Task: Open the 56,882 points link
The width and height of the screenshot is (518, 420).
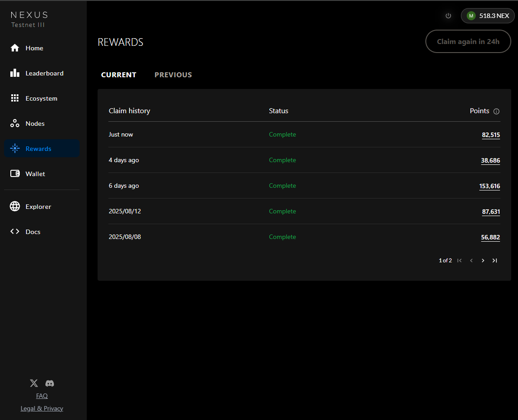Action: (490, 237)
